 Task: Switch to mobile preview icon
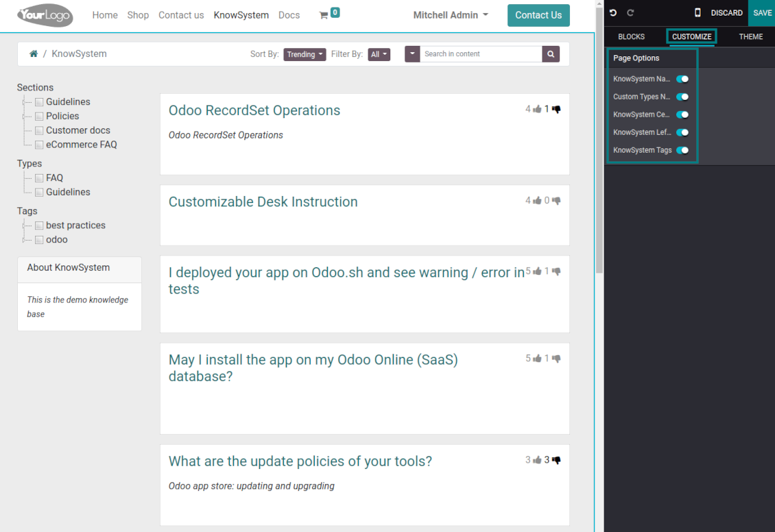tap(697, 13)
